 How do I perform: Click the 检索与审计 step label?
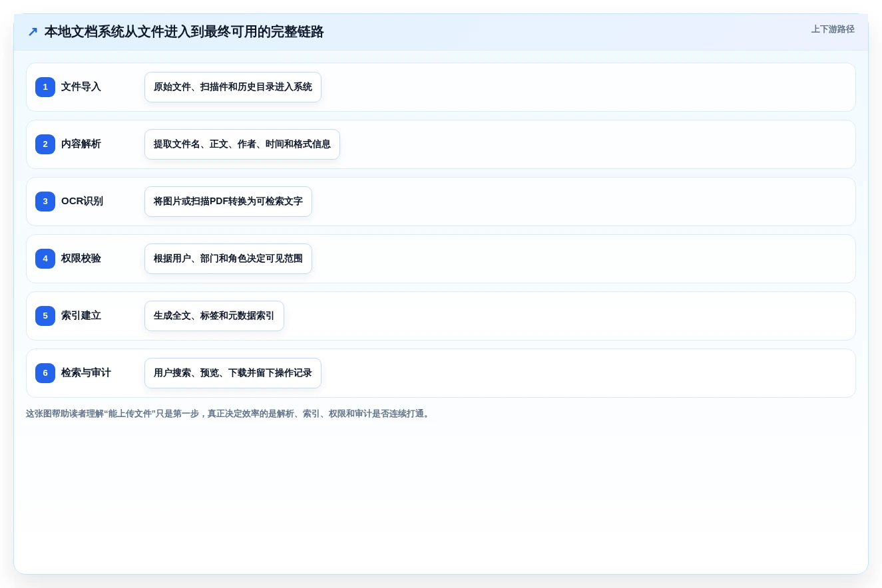coord(86,373)
